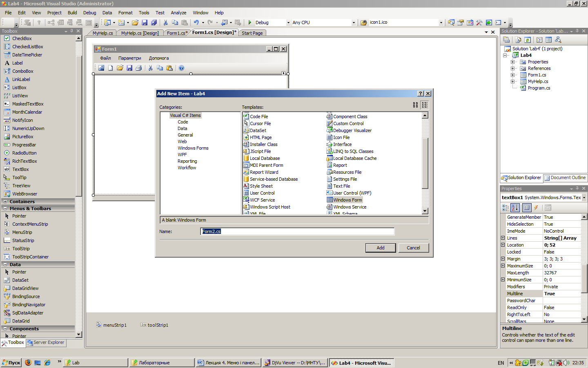This screenshot has height=368, width=588.
Task: Open the Project menu
Action: pyautogui.click(x=54, y=13)
